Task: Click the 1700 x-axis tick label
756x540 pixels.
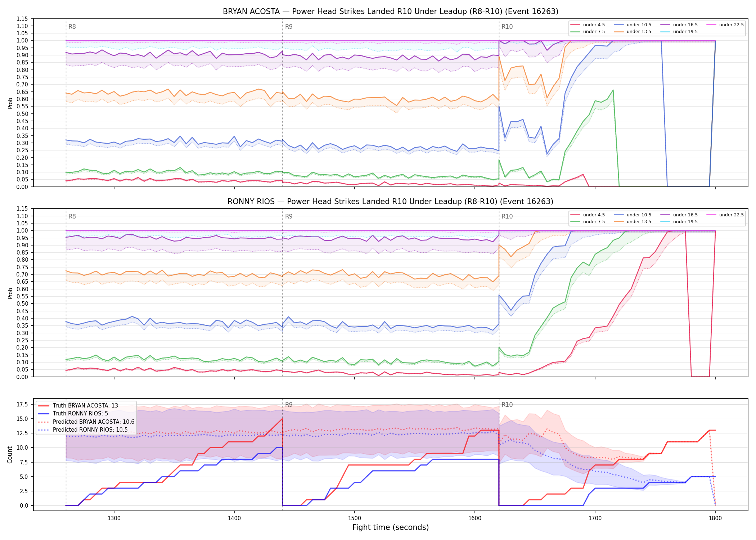Action: 595,518
